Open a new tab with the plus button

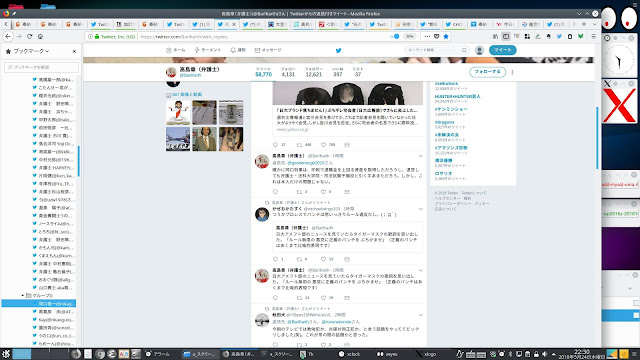tap(584, 24)
